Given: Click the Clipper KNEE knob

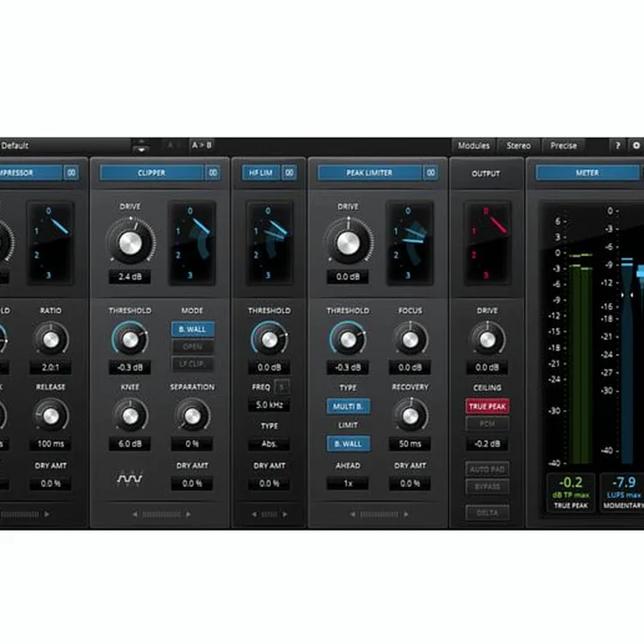Looking at the screenshot, I should 131,416.
